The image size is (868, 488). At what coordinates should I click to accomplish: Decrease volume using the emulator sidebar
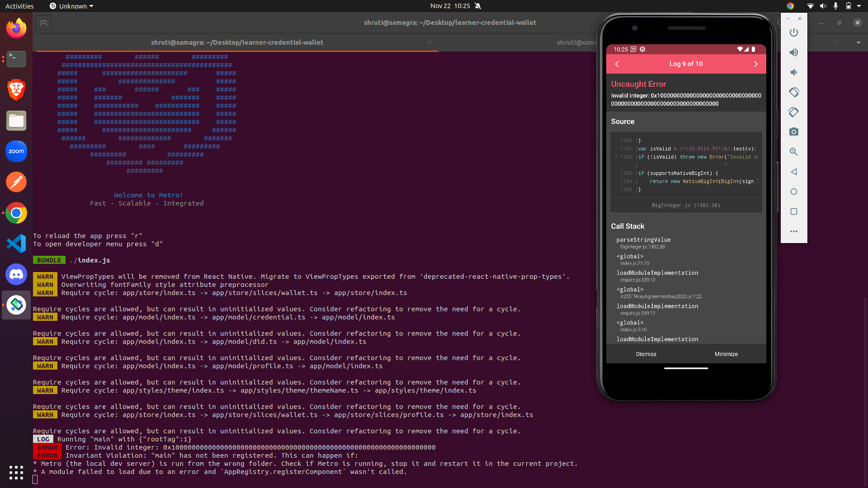(x=794, y=72)
